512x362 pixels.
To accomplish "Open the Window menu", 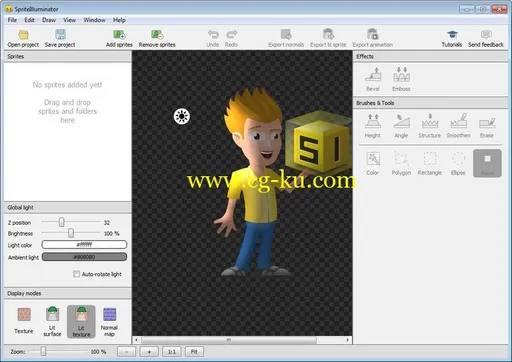I will pyautogui.click(x=94, y=20).
